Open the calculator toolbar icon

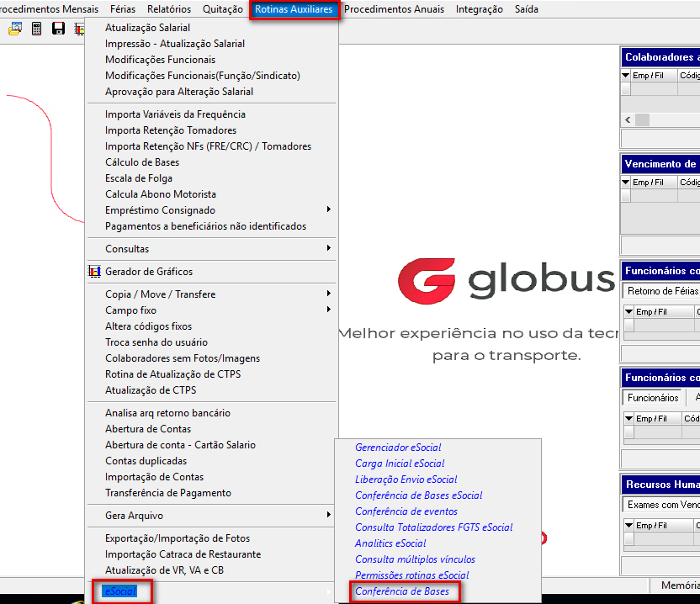(x=37, y=29)
